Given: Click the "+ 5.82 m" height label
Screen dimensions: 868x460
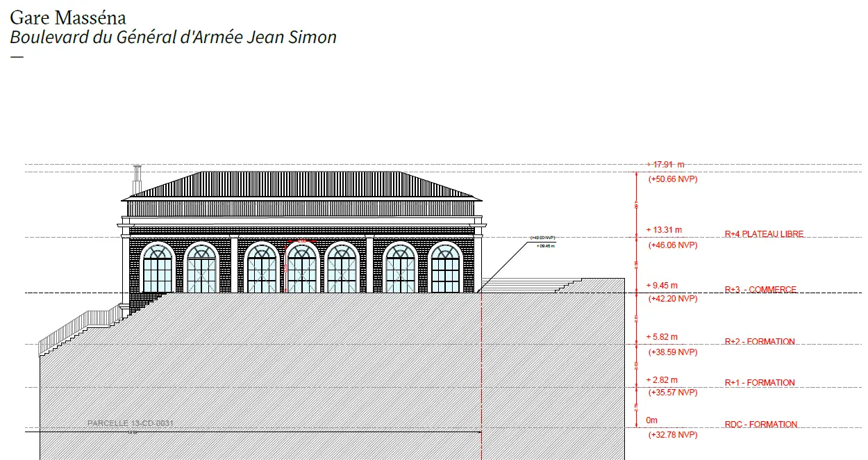Looking at the screenshot, I should pyautogui.click(x=661, y=337).
